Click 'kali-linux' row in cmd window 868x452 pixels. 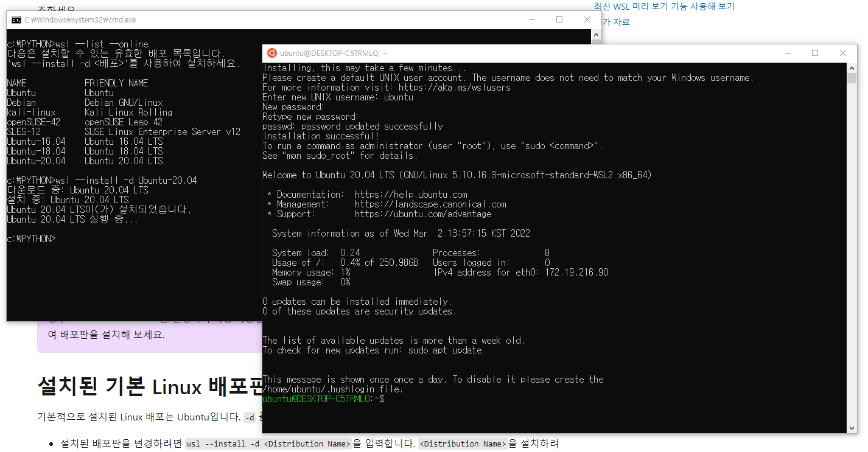89,112
